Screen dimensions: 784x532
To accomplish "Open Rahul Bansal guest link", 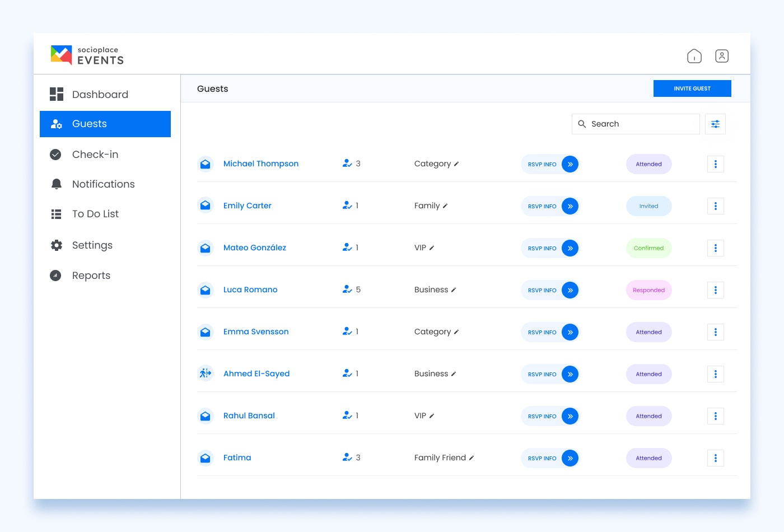I will coord(249,416).
